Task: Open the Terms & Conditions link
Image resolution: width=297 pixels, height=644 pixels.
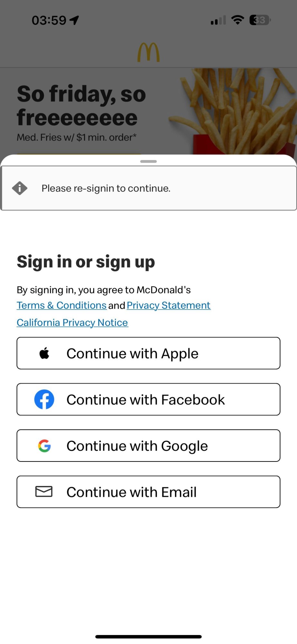Action: pyautogui.click(x=61, y=305)
